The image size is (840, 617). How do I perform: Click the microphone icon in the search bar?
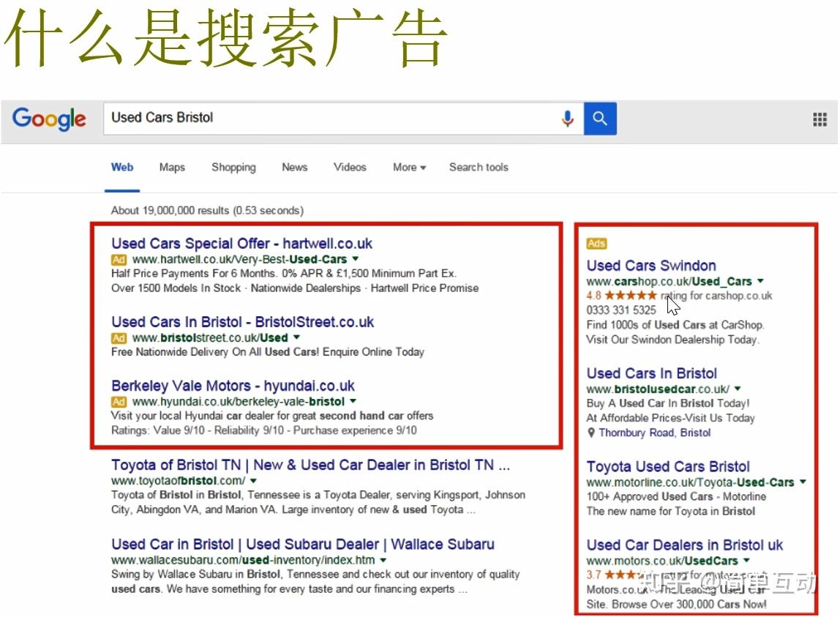pyautogui.click(x=569, y=119)
